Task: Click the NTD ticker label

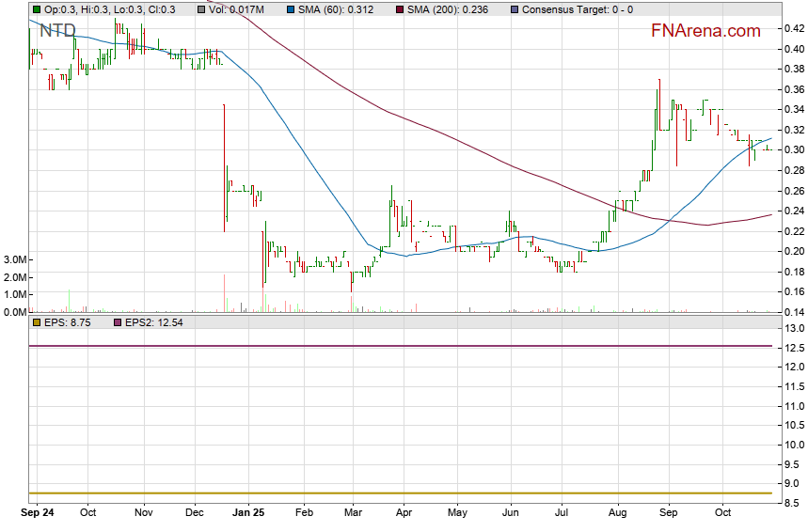Action: pos(58,30)
